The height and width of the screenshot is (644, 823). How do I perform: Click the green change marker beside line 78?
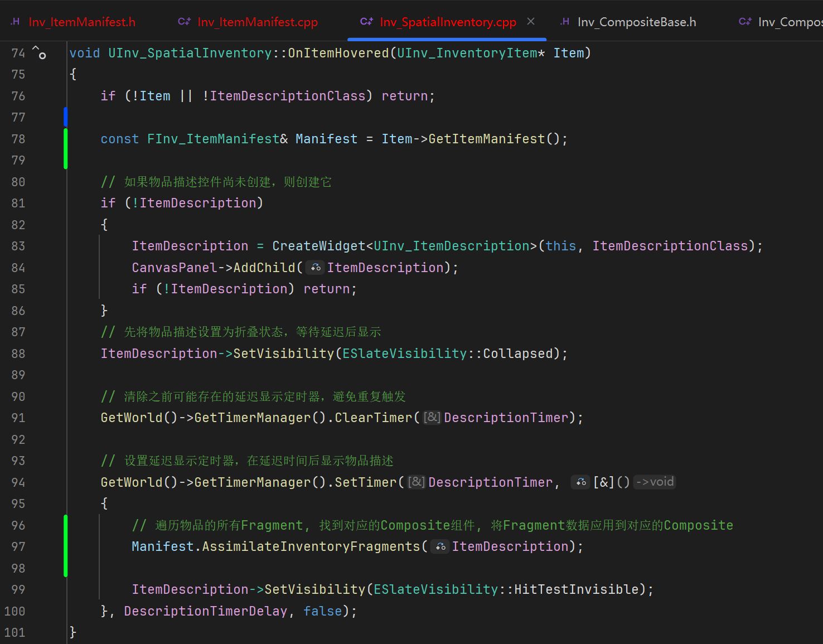65,148
